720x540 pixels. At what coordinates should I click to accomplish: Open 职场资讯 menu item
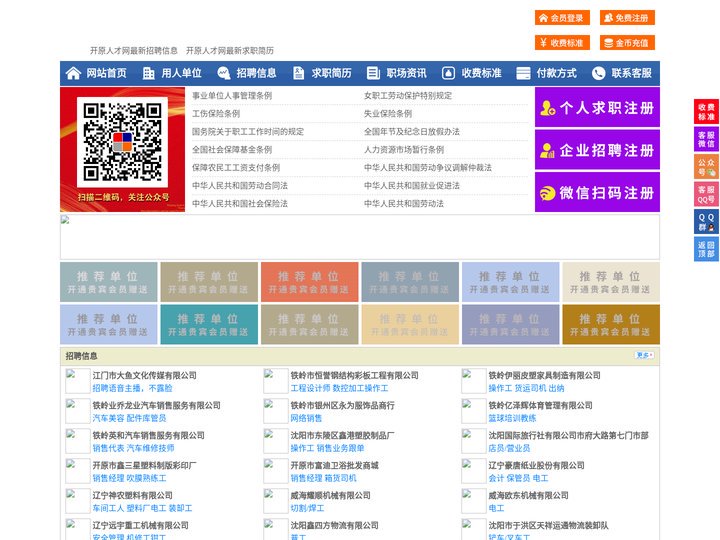406,73
